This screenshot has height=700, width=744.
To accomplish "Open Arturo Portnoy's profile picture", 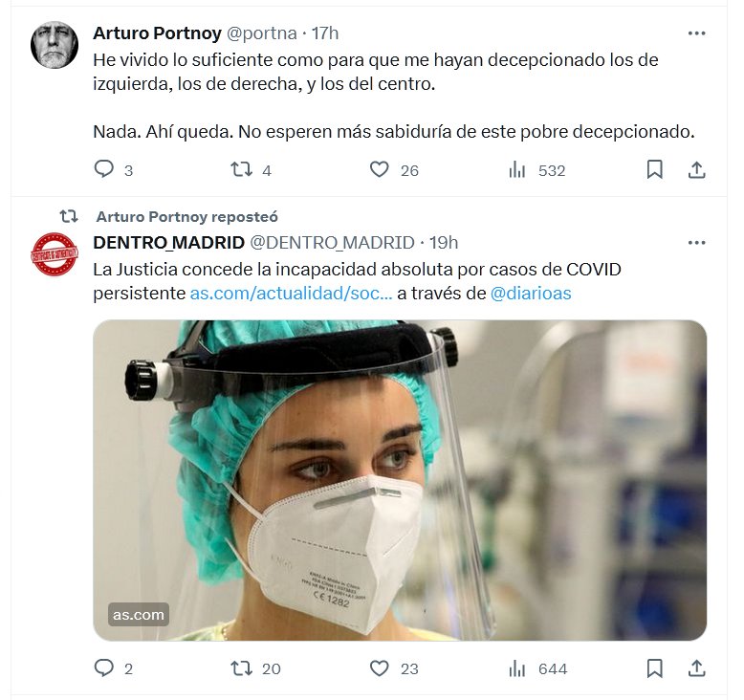I will [x=55, y=45].
